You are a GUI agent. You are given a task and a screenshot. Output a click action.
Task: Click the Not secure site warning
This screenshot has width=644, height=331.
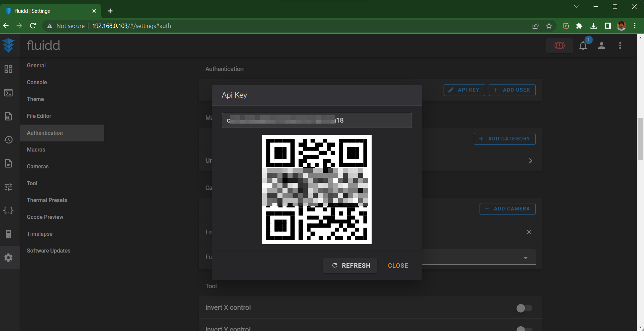point(66,26)
